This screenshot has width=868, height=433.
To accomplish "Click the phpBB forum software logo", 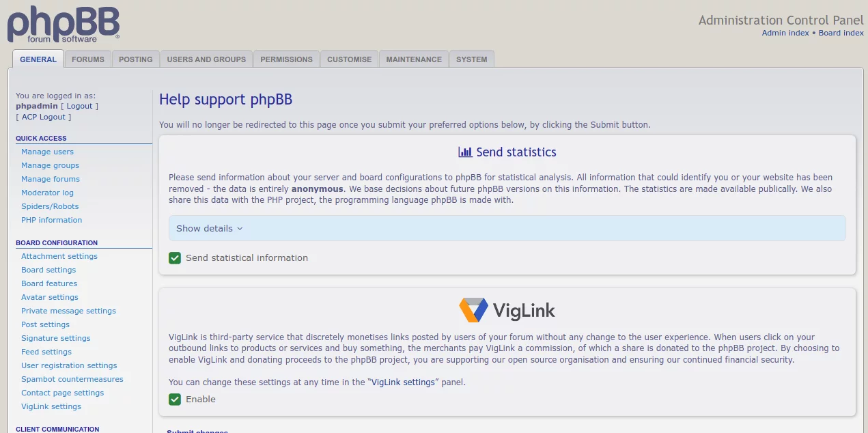I will pyautogui.click(x=64, y=25).
